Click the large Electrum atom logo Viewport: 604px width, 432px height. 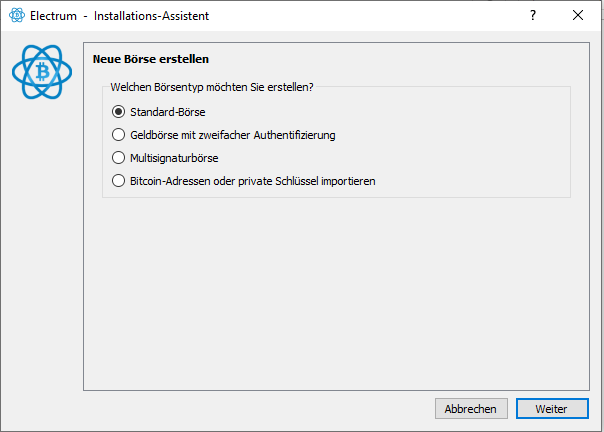tap(42, 72)
